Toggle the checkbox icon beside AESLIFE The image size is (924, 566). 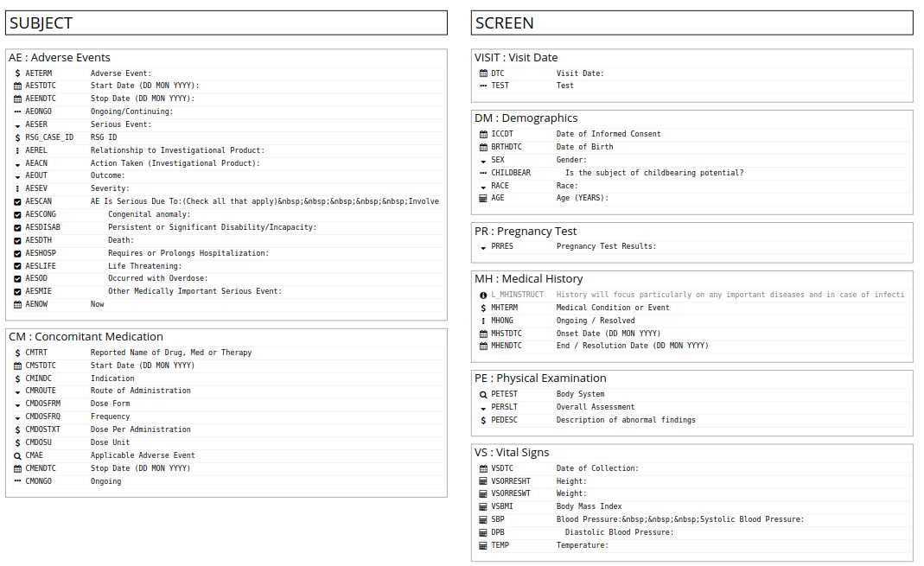(17, 266)
